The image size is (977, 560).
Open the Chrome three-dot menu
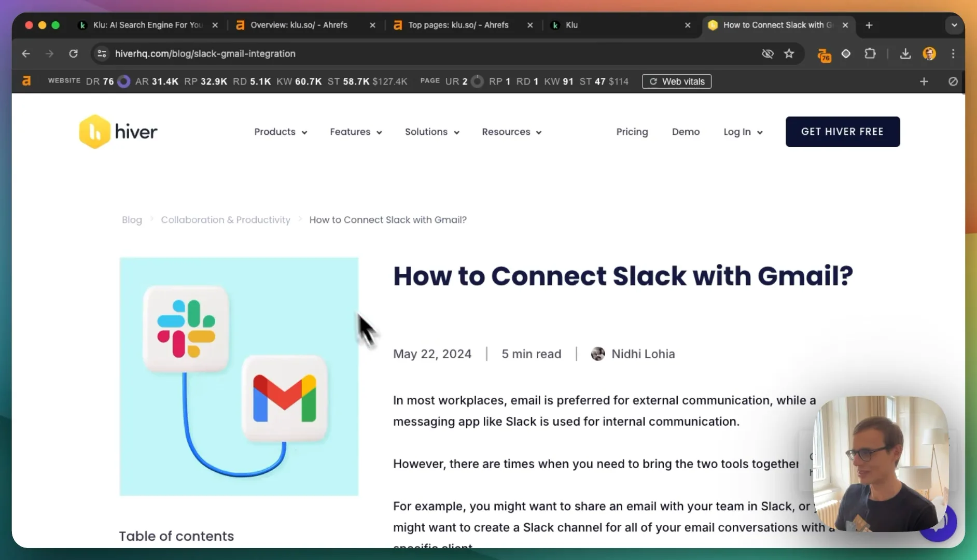[x=953, y=53]
